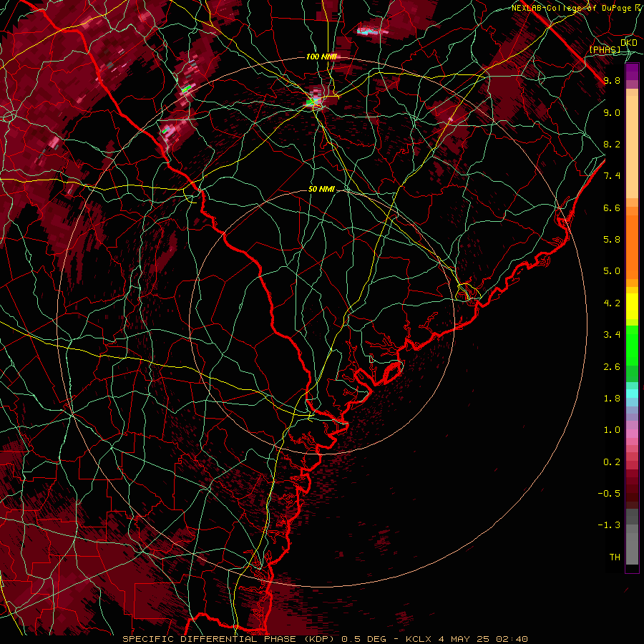644x644 pixels.
Task: Click the 7.4 legend value
Action: [x=612, y=176]
